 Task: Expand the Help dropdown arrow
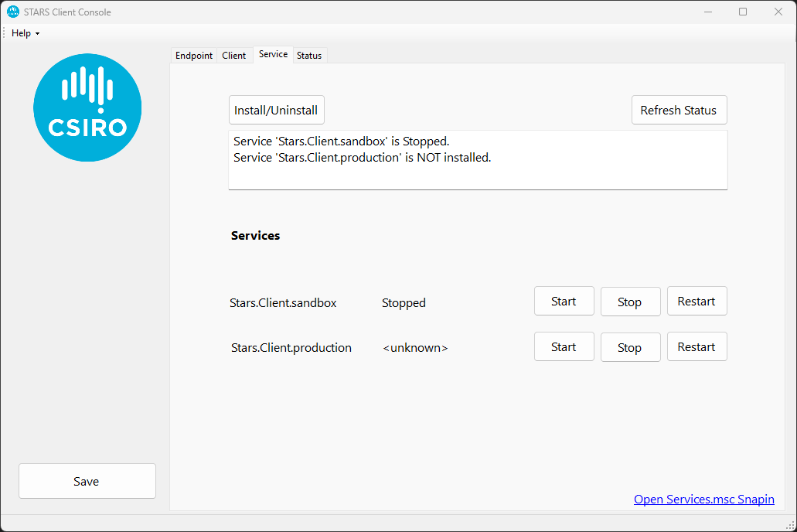tap(36, 33)
